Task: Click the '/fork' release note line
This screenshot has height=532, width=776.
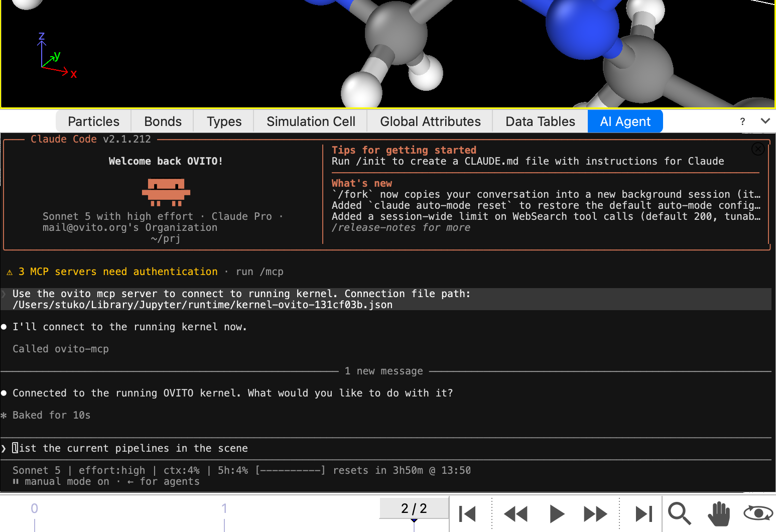Action: click(546, 194)
